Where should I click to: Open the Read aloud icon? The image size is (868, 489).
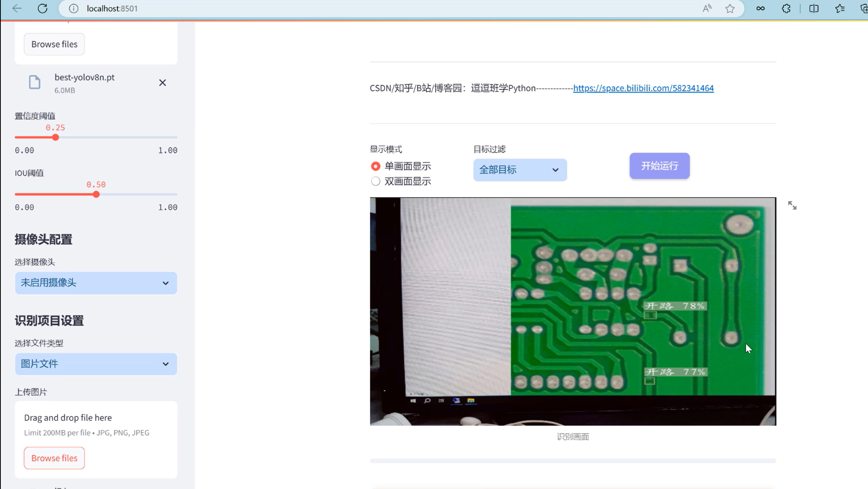tap(707, 9)
